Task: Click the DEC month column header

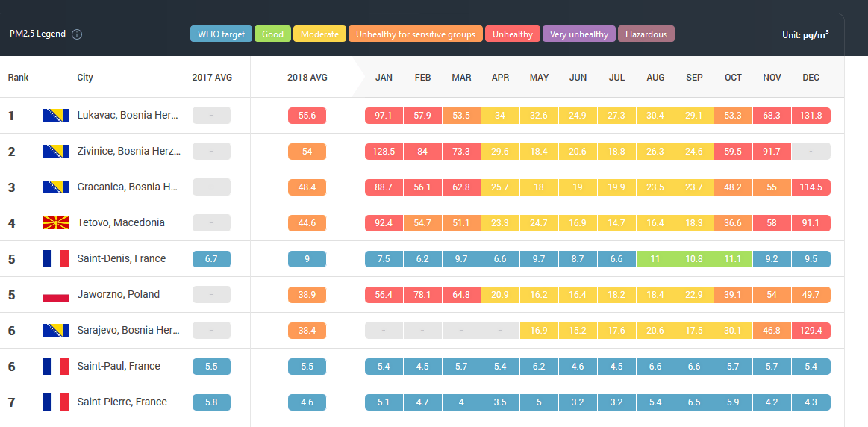Action: point(811,78)
